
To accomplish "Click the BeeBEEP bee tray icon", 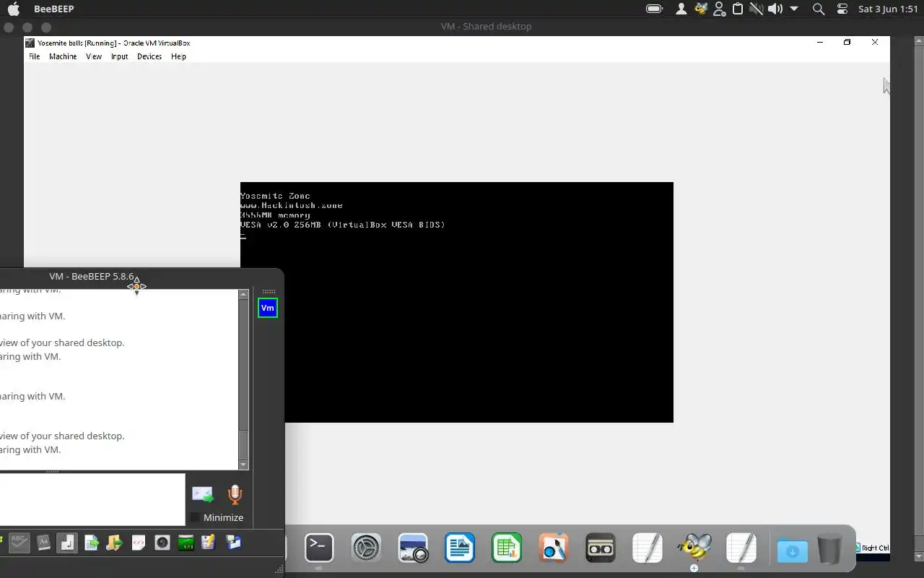I will click(700, 9).
